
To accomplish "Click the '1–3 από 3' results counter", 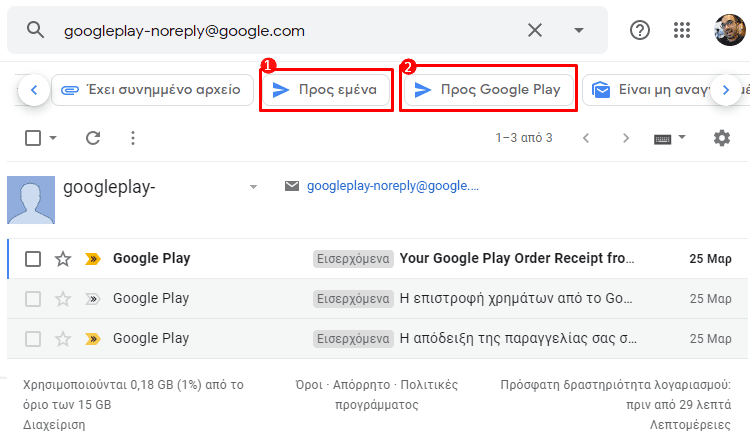I will [x=524, y=138].
